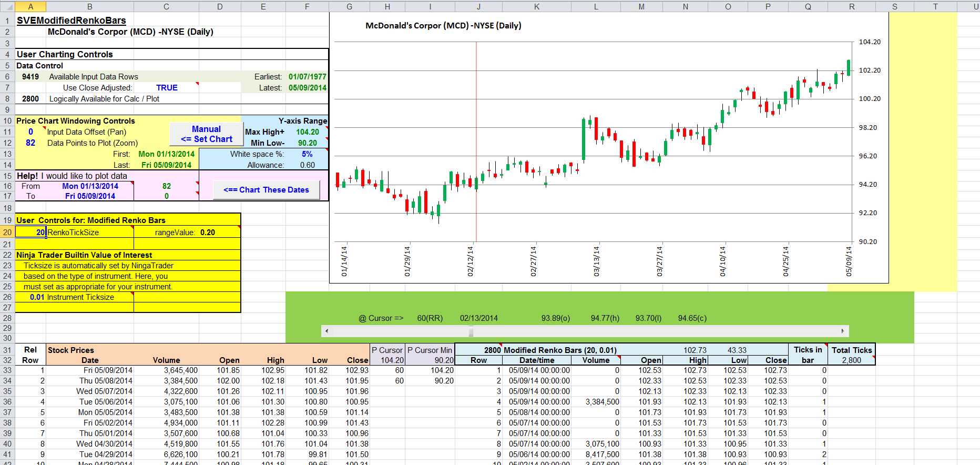
Task: Select the Input Data Offset value 0
Action: [x=30, y=132]
